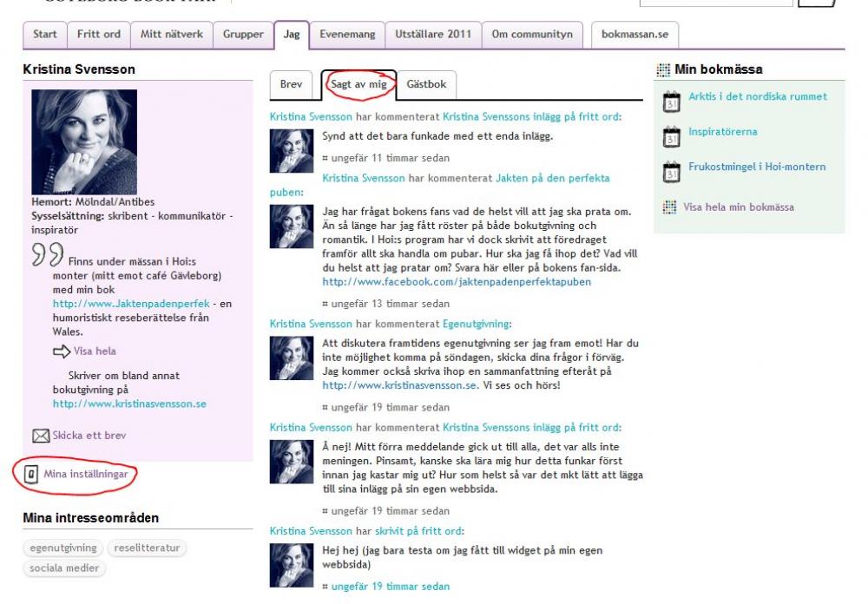The width and height of the screenshot is (868, 604).
Task: Open the Brev tab
Action: pos(291,84)
